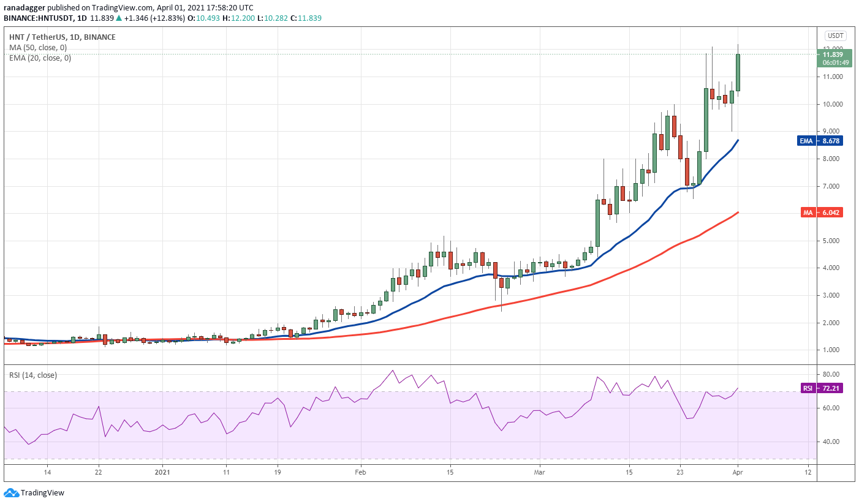
Task: Click the TradingView logo icon
Action: (11, 493)
